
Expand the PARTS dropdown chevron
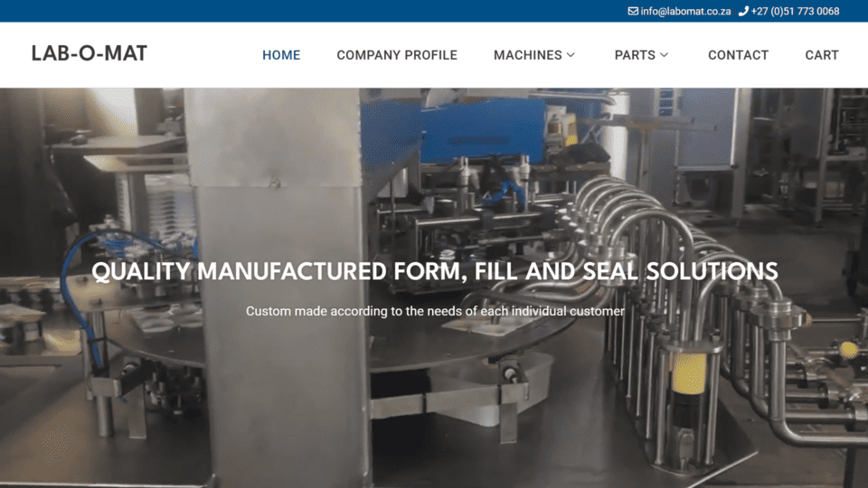point(665,55)
